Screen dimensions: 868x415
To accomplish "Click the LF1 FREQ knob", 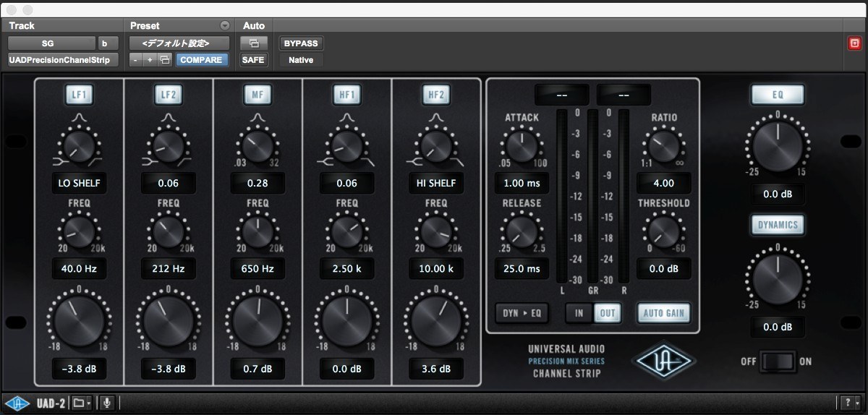I will point(80,231).
